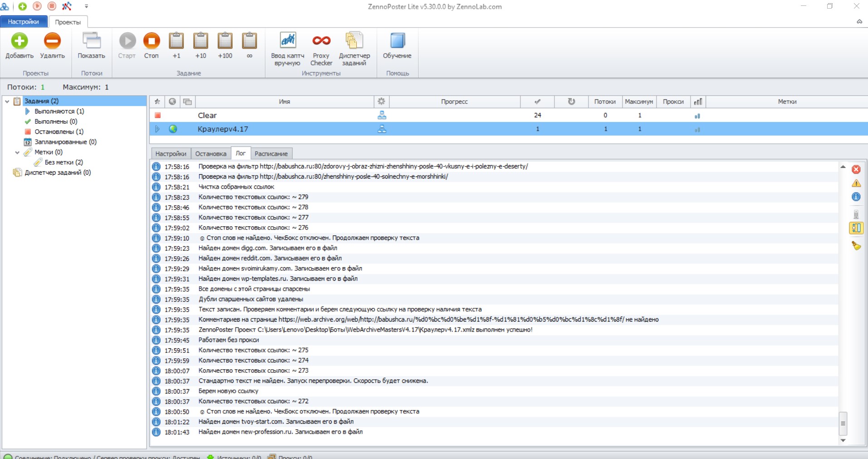The width and height of the screenshot is (868, 459).
Task: Select the Краулерv4.17 project row
Action: point(223,129)
